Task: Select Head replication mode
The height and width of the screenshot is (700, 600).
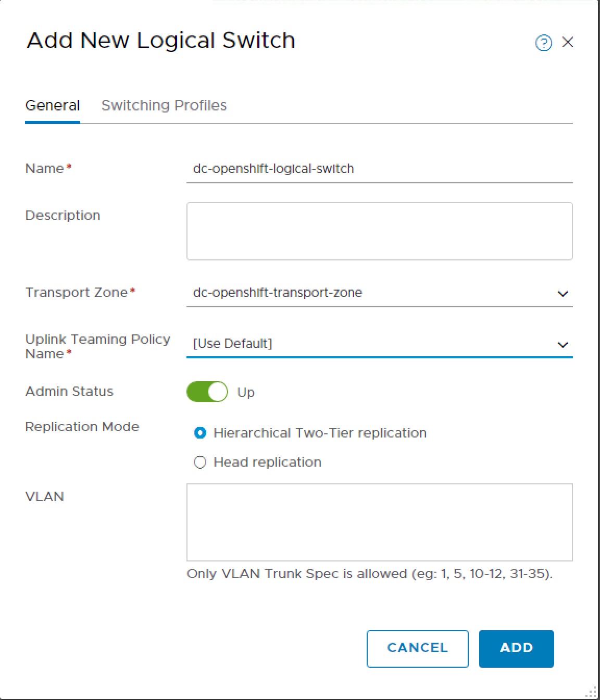Action: pos(200,462)
